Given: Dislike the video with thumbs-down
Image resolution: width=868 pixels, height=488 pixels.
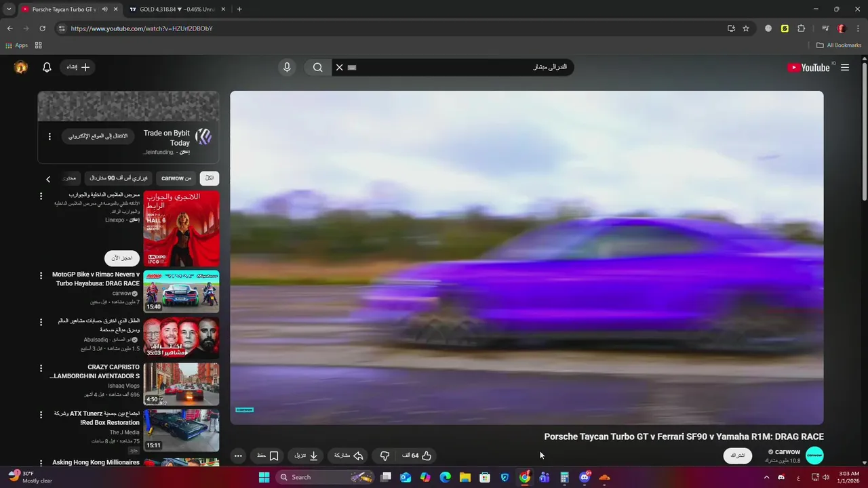Looking at the screenshot, I should pyautogui.click(x=384, y=455).
